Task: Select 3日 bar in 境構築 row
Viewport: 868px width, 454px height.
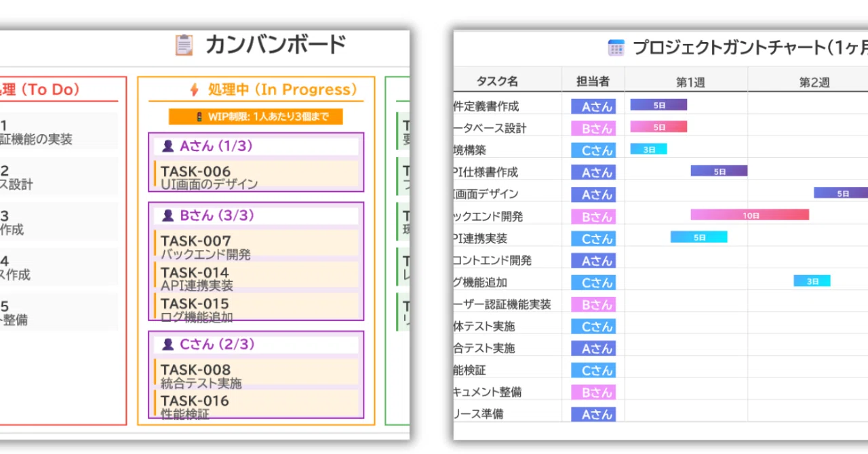Action: (x=649, y=149)
